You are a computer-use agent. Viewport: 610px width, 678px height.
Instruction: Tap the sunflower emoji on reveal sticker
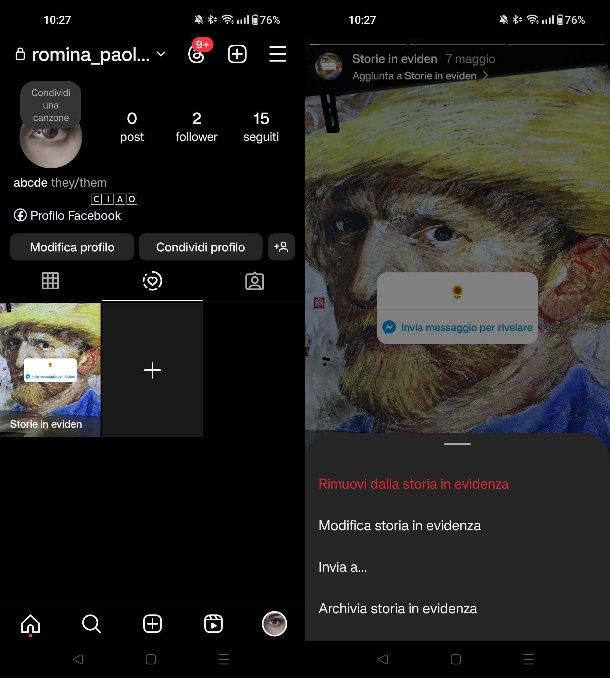point(457,292)
